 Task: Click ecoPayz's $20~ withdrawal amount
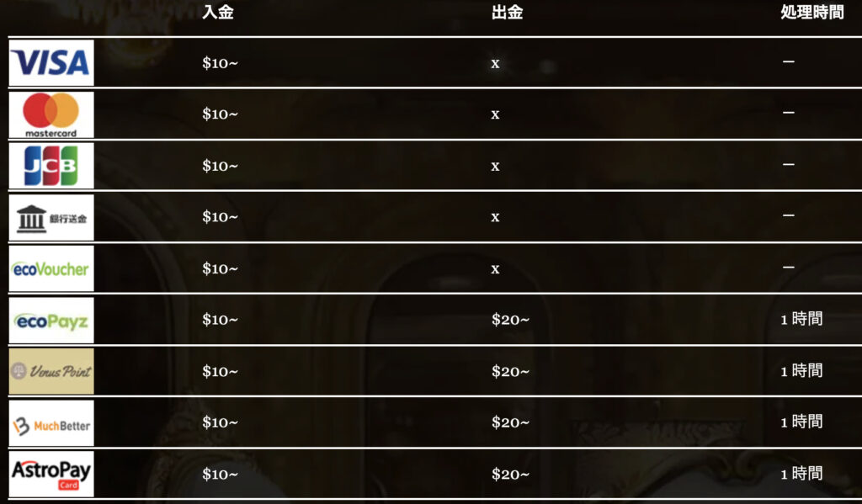click(510, 320)
